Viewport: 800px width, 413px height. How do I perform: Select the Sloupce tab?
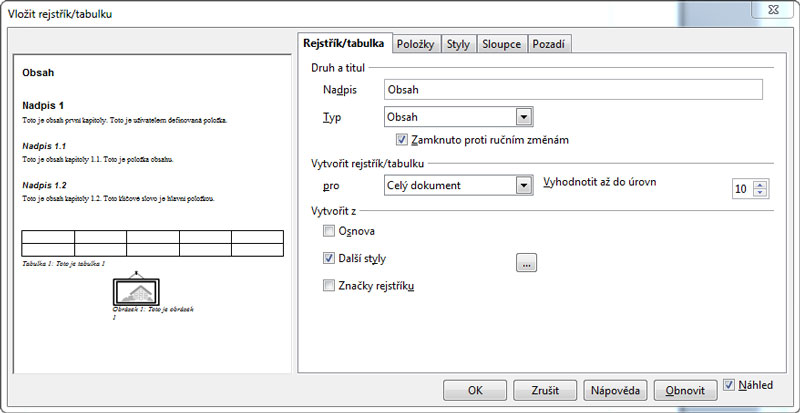pyautogui.click(x=501, y=44)
